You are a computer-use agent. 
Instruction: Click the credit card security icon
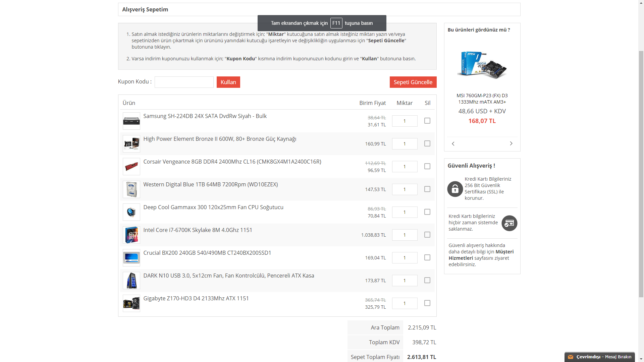point(509,223)
